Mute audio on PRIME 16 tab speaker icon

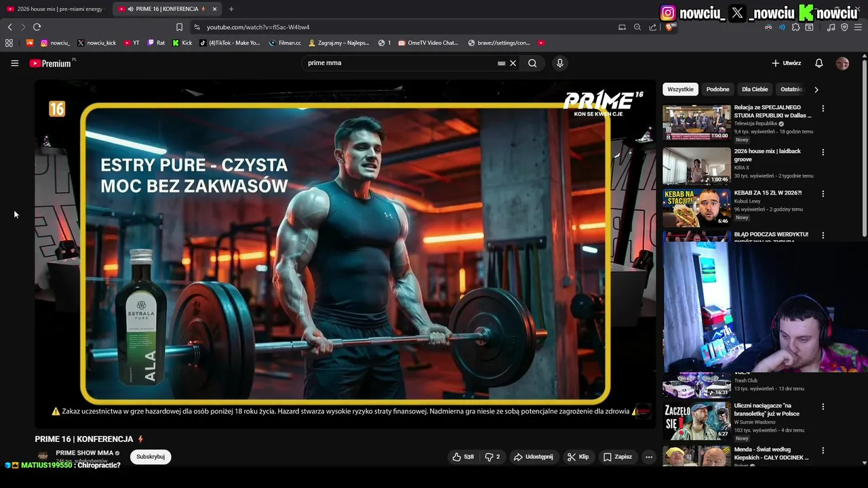[x=130, y=9]
